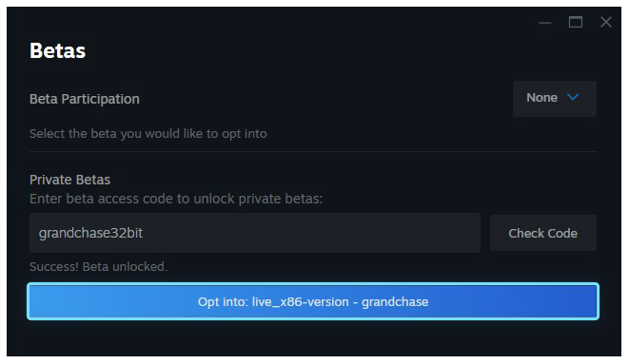Click the word 'grandchase' on the blue opt-in button
This screenshot has width=629, height=364.
(x=395, y=302)
